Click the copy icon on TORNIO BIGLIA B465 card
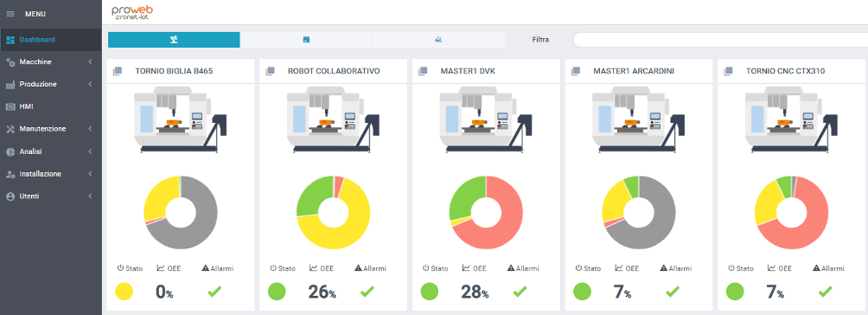The width and height of the screenshot is (868, 315). (x=118, y=71)
